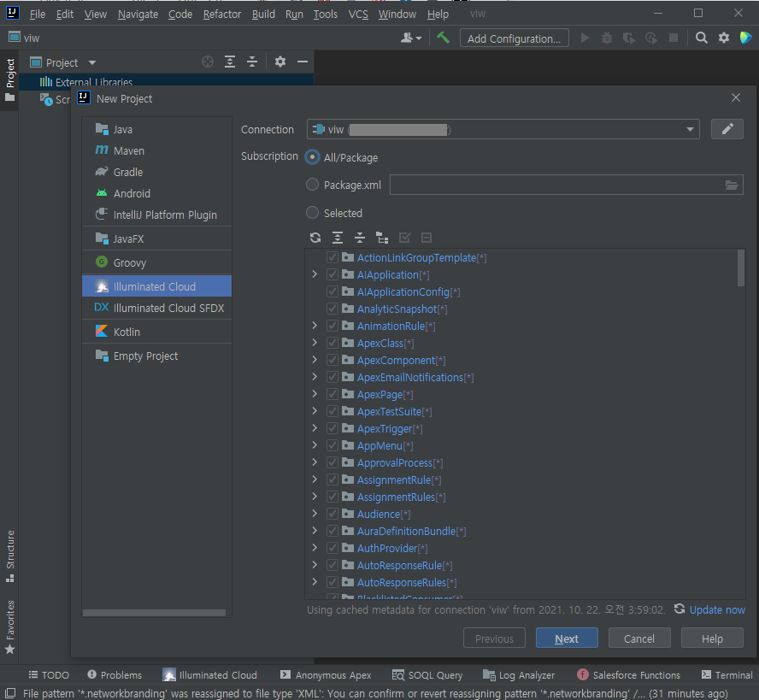Open Salesforce Functions tool window
Image resolution: width=759 pixels, height=700 pixels.
(x=629, y=675)
